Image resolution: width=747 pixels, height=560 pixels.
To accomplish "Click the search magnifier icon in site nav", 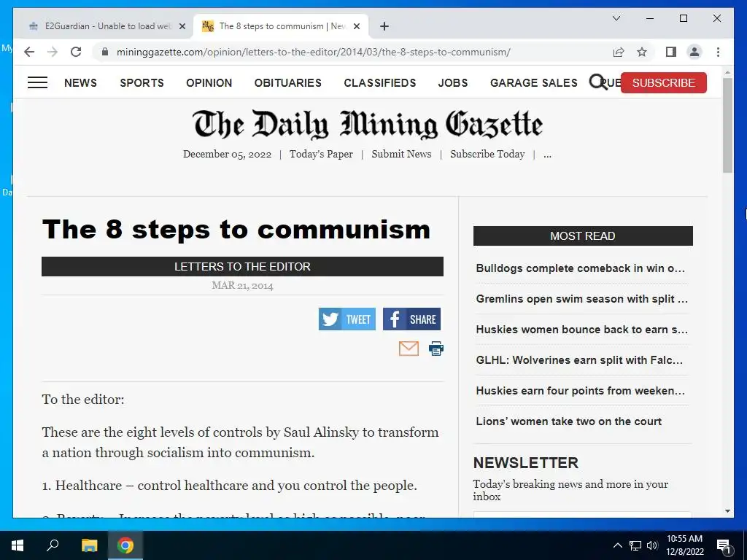I will [597, 82].
